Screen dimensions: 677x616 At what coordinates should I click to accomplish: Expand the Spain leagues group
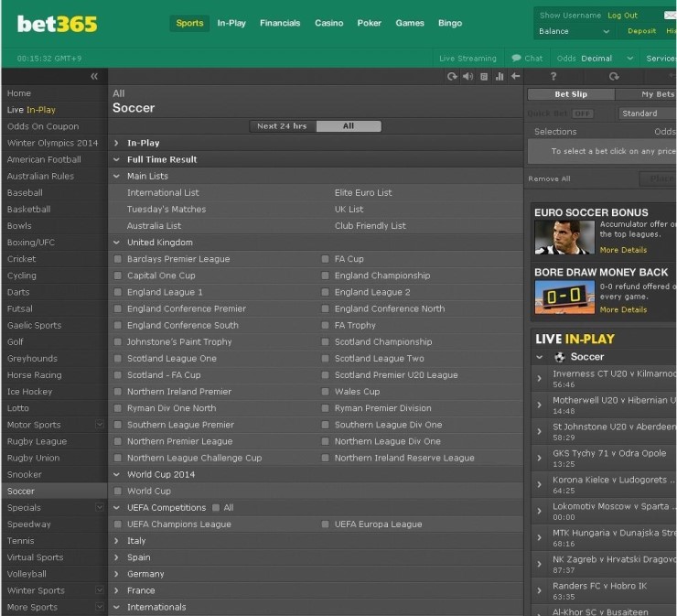tap(116, 557)
